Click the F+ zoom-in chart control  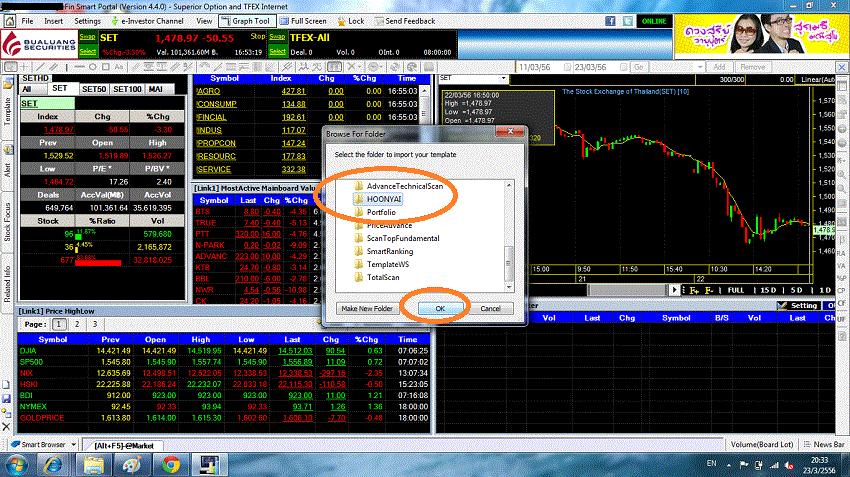694,291
